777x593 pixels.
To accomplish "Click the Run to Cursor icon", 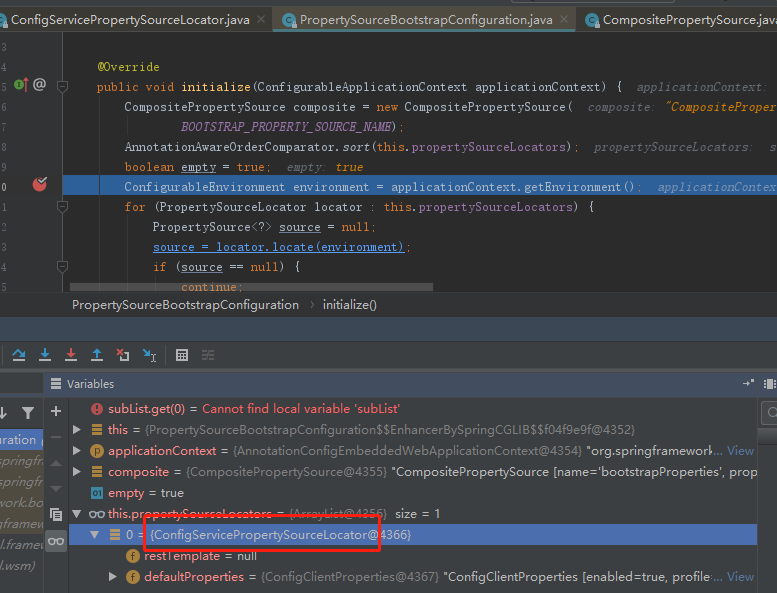I will tap(149, 355).
